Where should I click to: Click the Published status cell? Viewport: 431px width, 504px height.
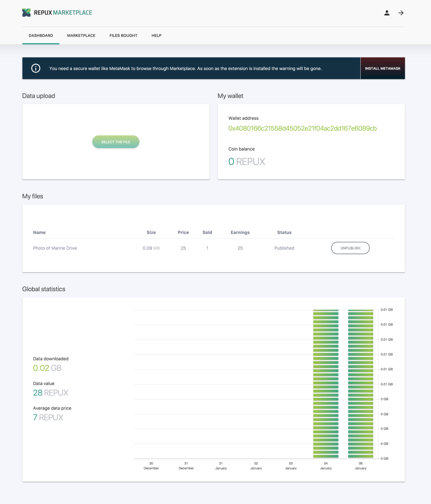coord(284,248)
